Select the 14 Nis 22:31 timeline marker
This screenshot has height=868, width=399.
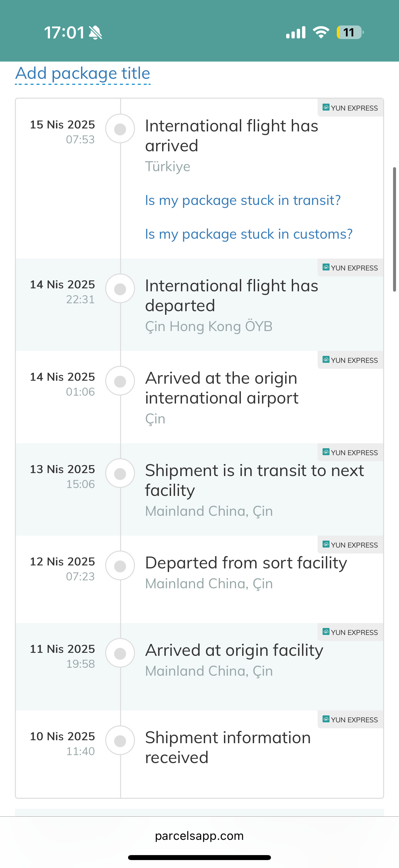tap(120, 289)
